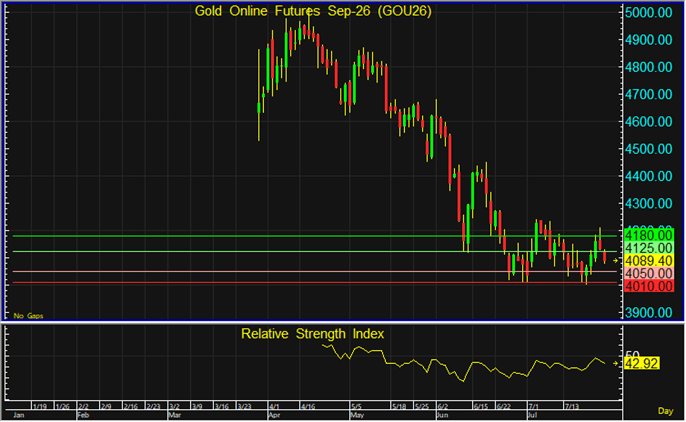This screenshot has height=422, width=686.
Task: Click the 6/15 date on the time axis
Action: (480, 406)
